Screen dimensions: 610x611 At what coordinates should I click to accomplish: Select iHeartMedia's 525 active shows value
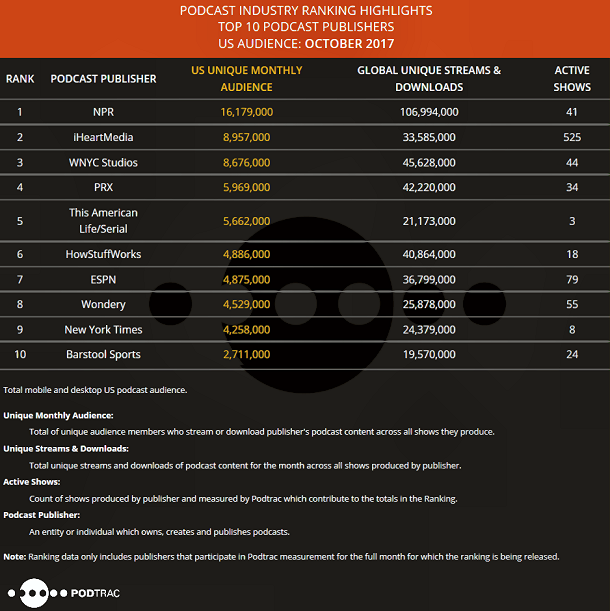(572, 137)
